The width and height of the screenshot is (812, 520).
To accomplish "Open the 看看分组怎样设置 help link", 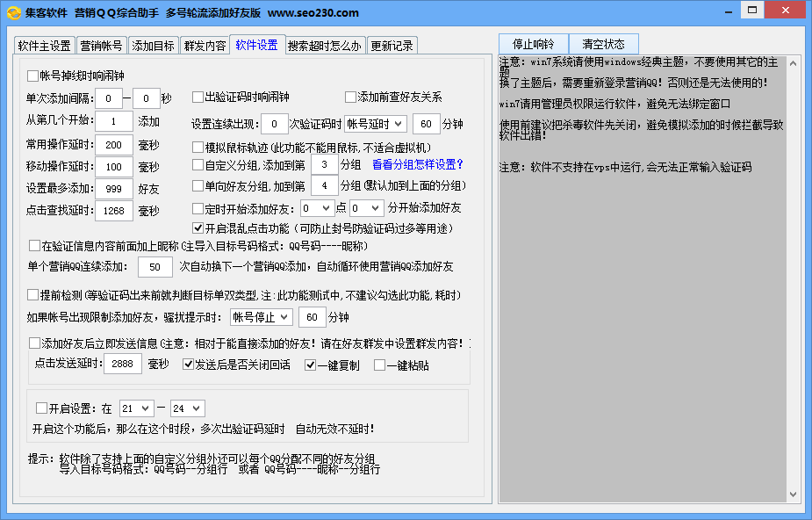I will click(417, 164).
